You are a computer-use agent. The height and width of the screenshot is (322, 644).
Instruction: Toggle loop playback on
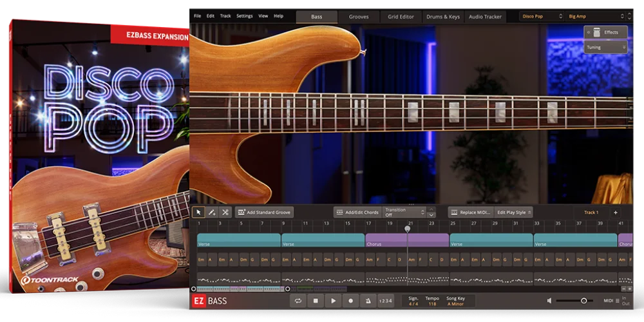coord(298,301)
